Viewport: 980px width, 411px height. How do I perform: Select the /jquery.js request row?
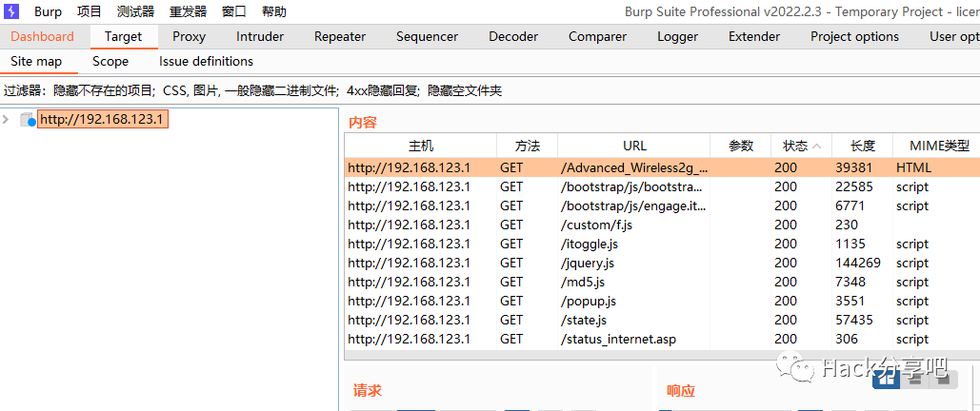tap(662, 263)
